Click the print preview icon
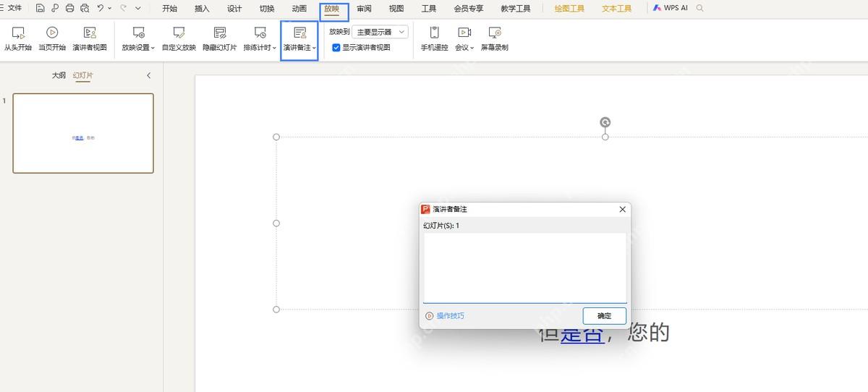The image size is (868, 392). [x=85, y=9]
